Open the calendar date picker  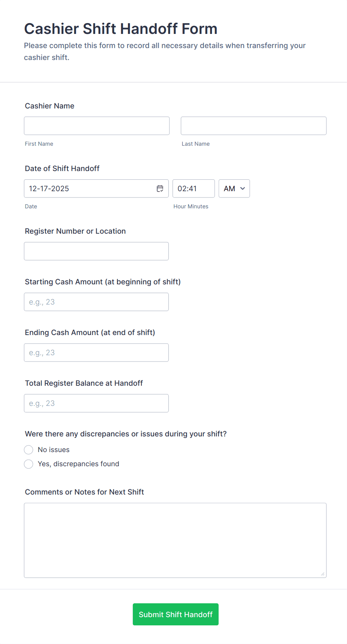(160, 188)
